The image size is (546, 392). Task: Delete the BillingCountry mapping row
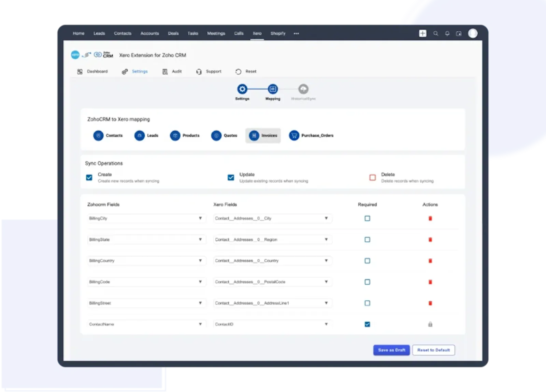click(x=430, y=261)
